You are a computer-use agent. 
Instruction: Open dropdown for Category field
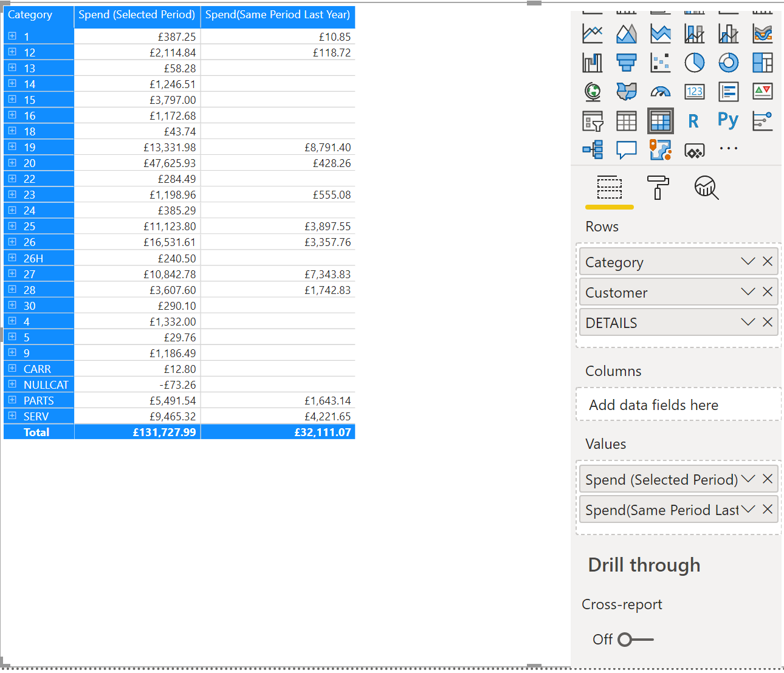(748, 261)
